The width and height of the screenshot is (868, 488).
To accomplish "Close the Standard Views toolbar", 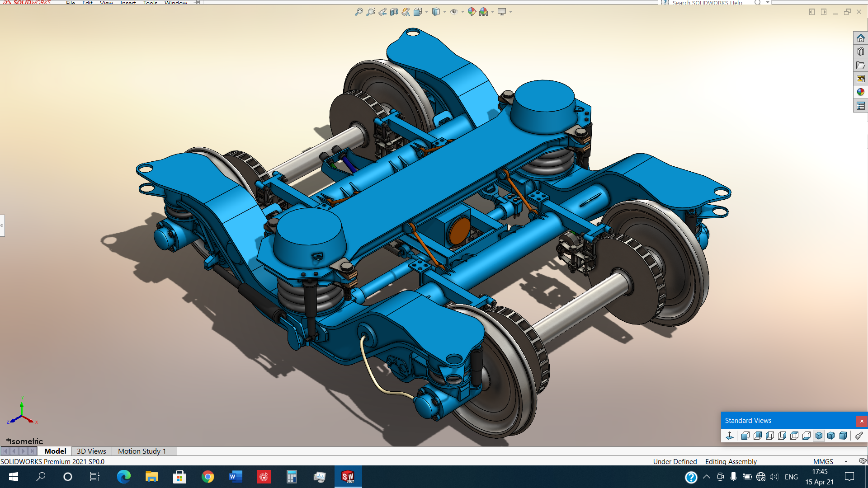I will 862,421.
